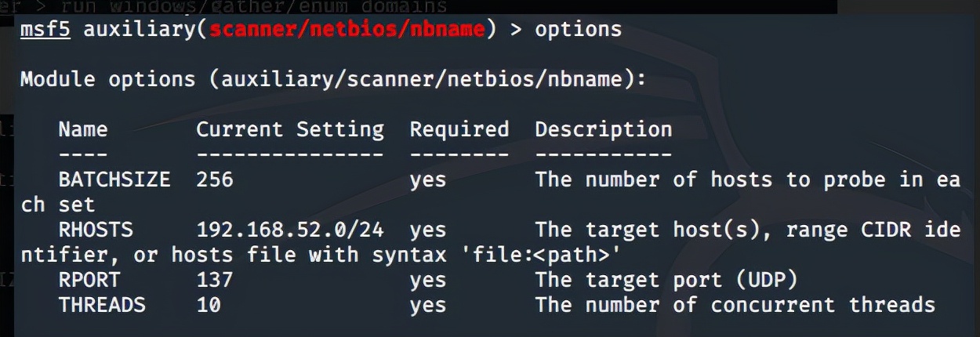Click the Required column header

459,129
